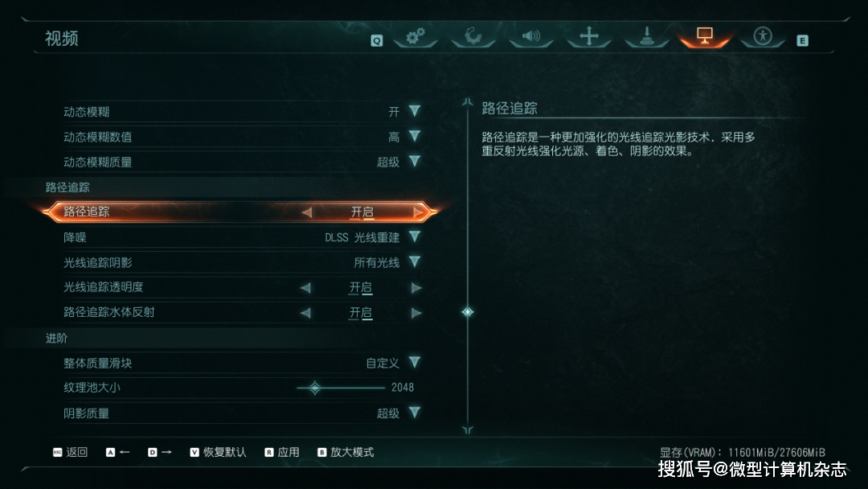
Task: Open the 光线追踪阴影 dropdown arrow
Action: pyautogui.click(x=415, y=262)
